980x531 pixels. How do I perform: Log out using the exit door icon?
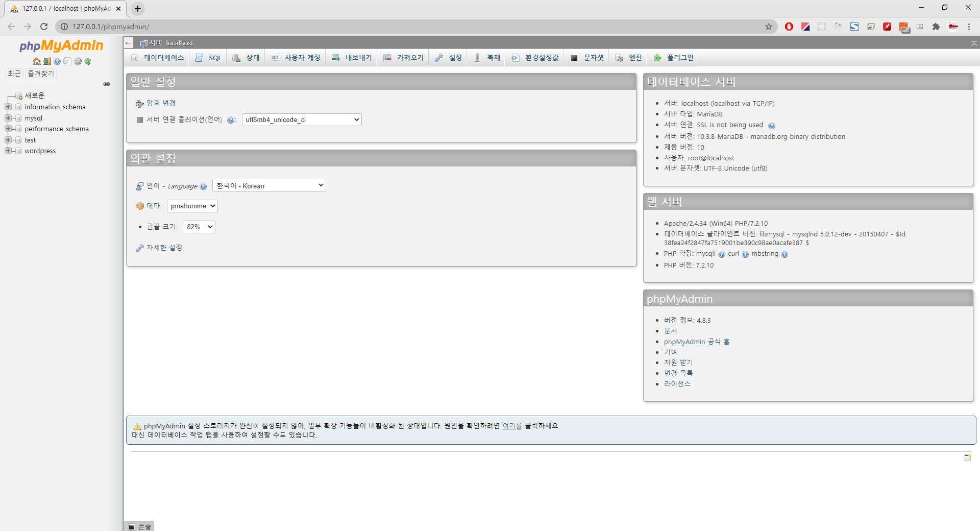point(47,61)
